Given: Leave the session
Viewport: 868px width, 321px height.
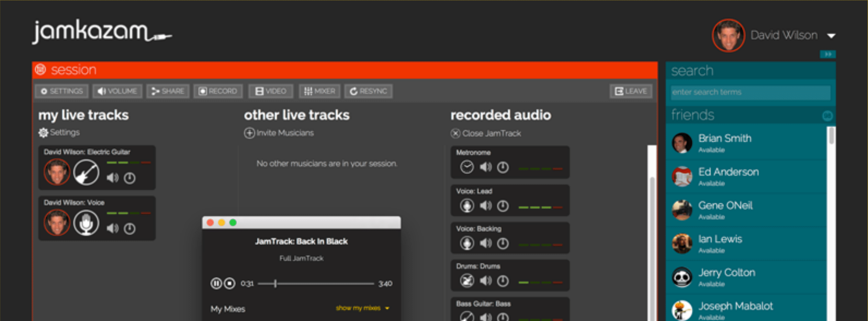Looking at the screenshot, I should coord(631,91).
